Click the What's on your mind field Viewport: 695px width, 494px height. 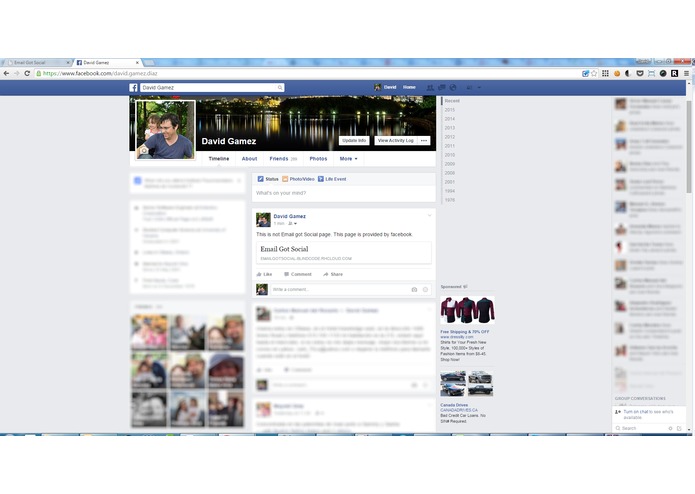pos(344,193)
